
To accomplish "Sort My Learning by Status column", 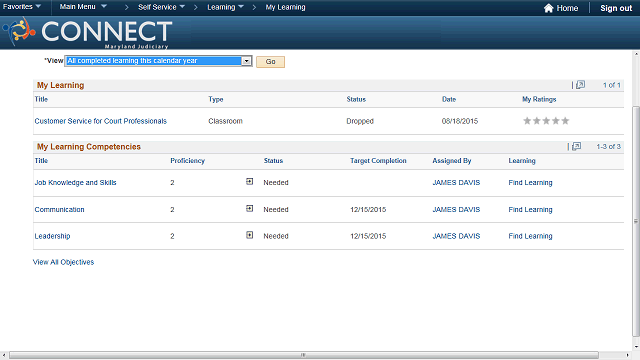I will point(356,99).
